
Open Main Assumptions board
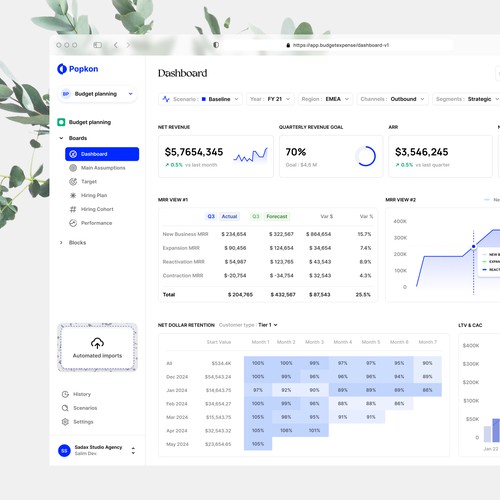pos(103,168)
